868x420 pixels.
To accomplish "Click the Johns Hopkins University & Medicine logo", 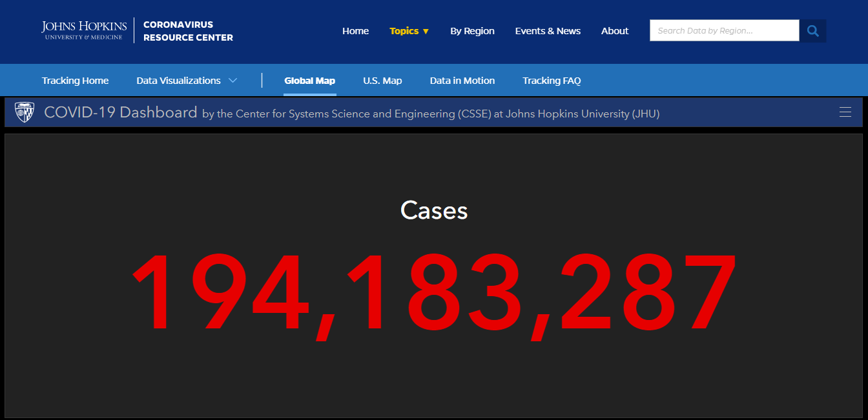I will (x=84, y=30).
